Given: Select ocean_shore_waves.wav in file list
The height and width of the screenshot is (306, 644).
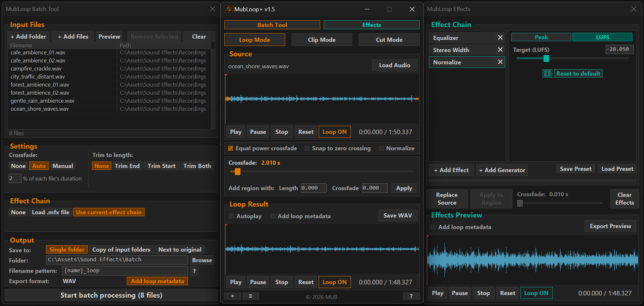Looking at the screenshot, I should pyautogui.click(x=109, y=109).
